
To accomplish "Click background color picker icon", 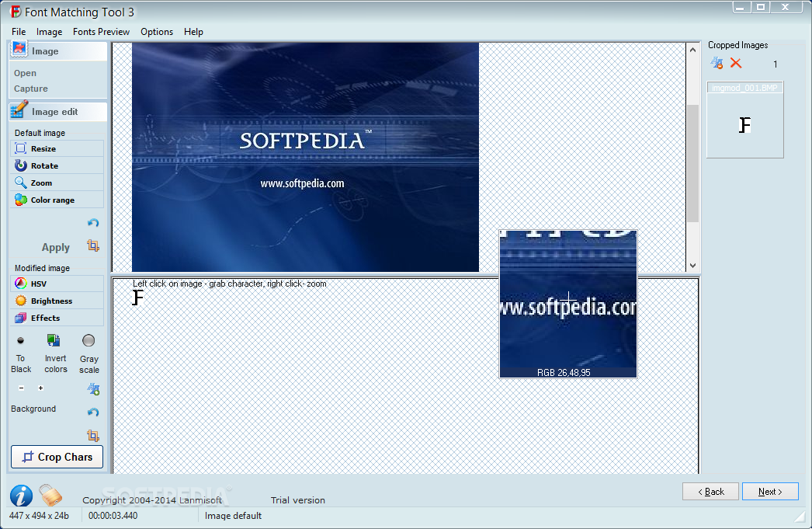I will point(93,389).
